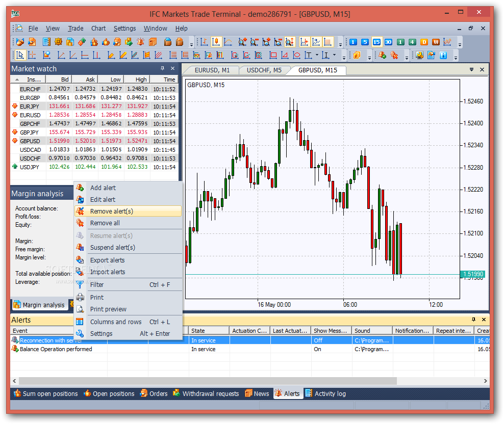Click the red-green arrows icon in top toolbar

tap(82, 42)
